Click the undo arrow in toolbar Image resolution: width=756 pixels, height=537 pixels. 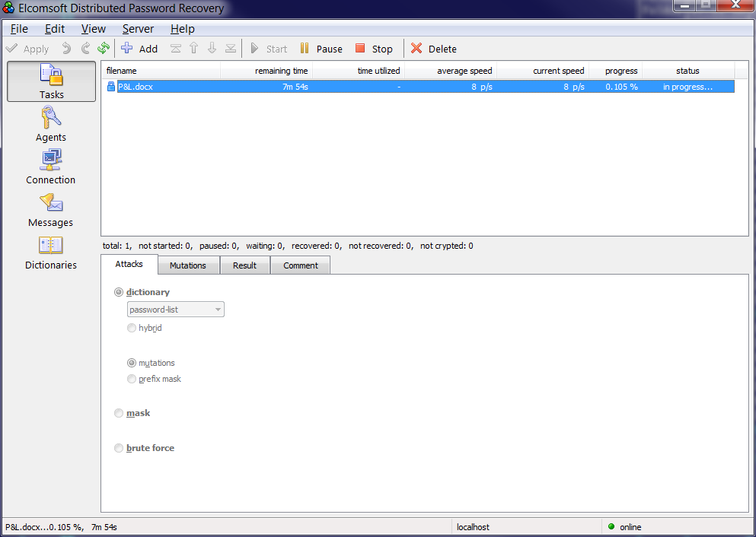[x=66, y=48]
